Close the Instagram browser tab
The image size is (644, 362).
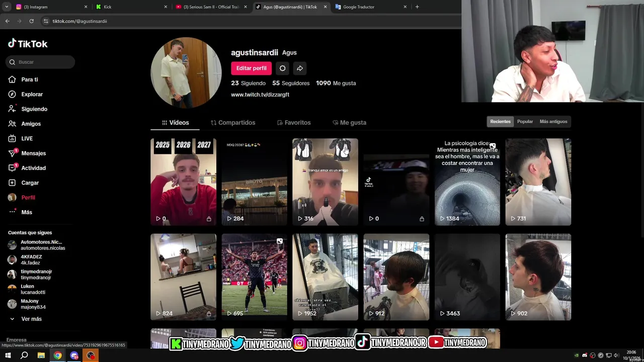[x=86, y=7]
